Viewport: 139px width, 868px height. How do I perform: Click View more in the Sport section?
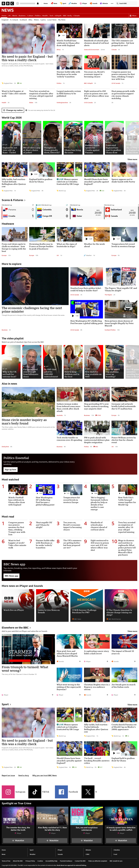pyautogui.click(x=132, y=705)
